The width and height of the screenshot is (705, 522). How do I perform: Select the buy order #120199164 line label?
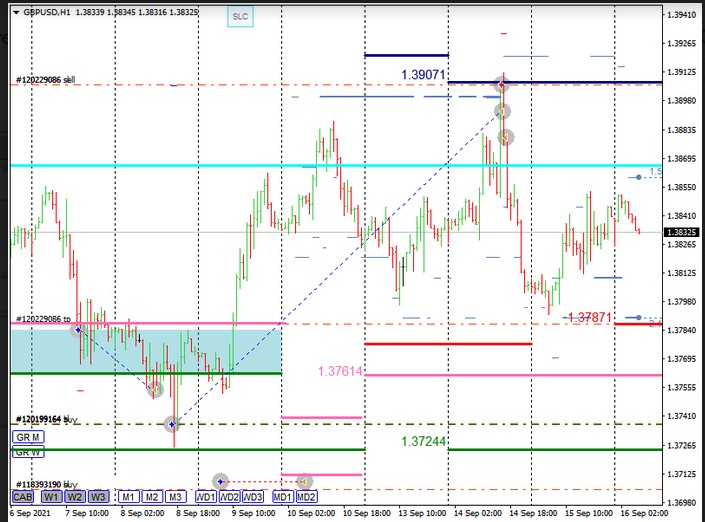coord(44,420)
